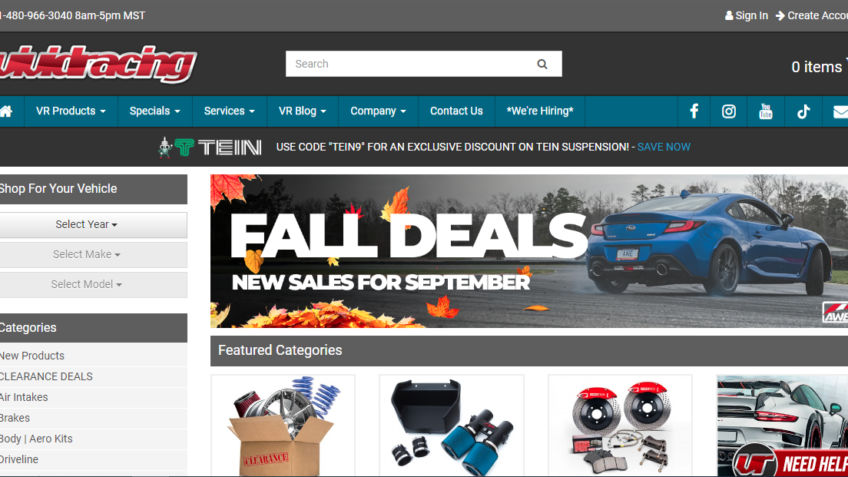Open the Instagram profile icon
Viewport: 848px width, 477px height.
[x=728, y=111]
